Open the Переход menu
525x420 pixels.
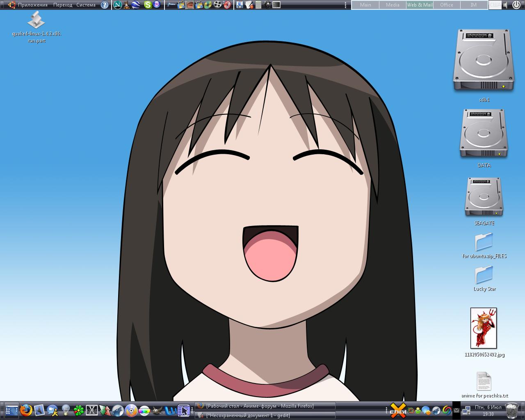63,5
